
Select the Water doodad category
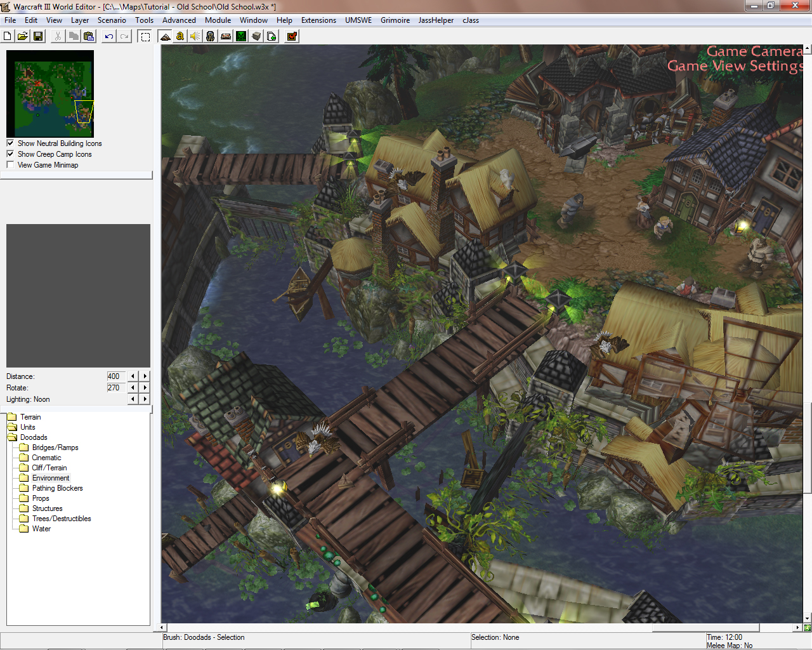click(41, 529)
